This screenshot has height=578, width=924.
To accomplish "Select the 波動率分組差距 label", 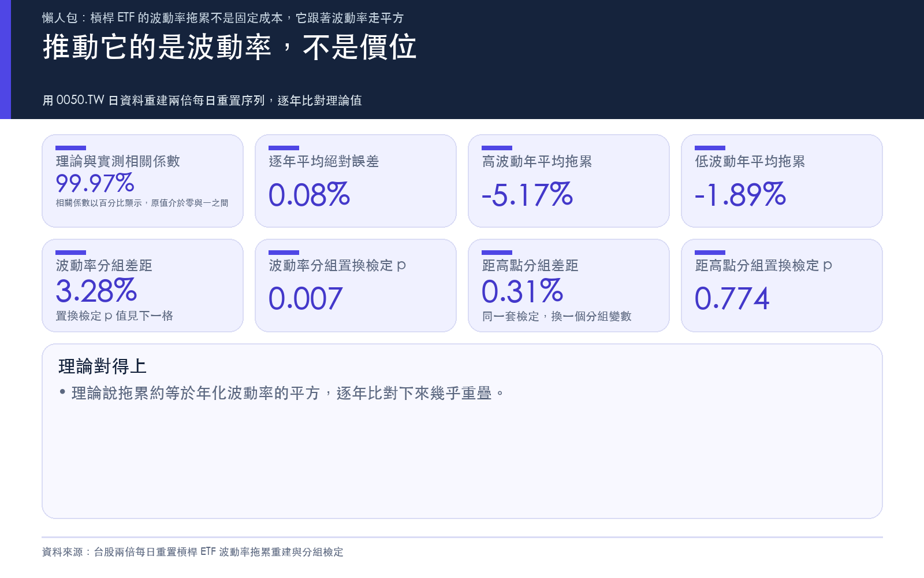I will 104,265.
